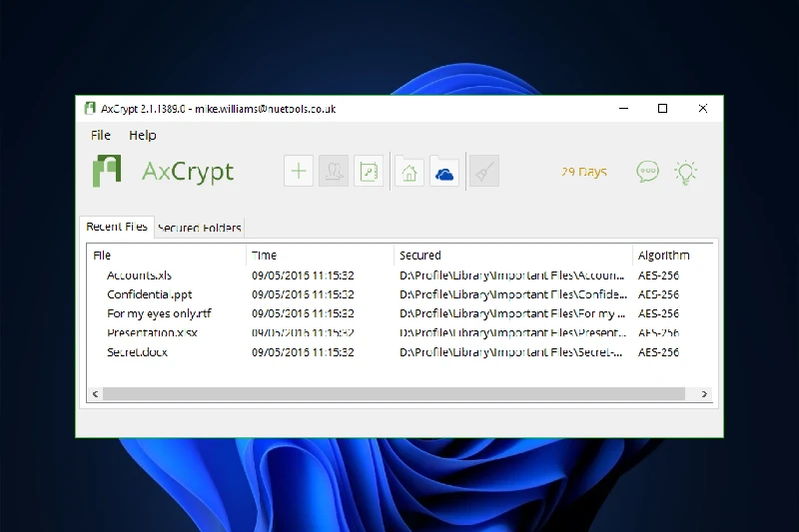Select the Confidential.ppt file

pos(149,294)
